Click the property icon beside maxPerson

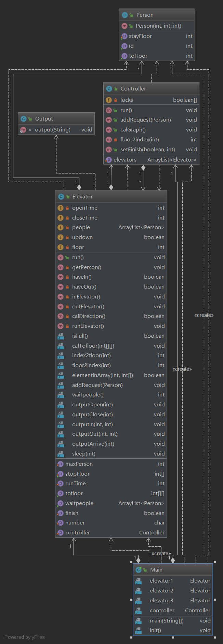[61, 464]
